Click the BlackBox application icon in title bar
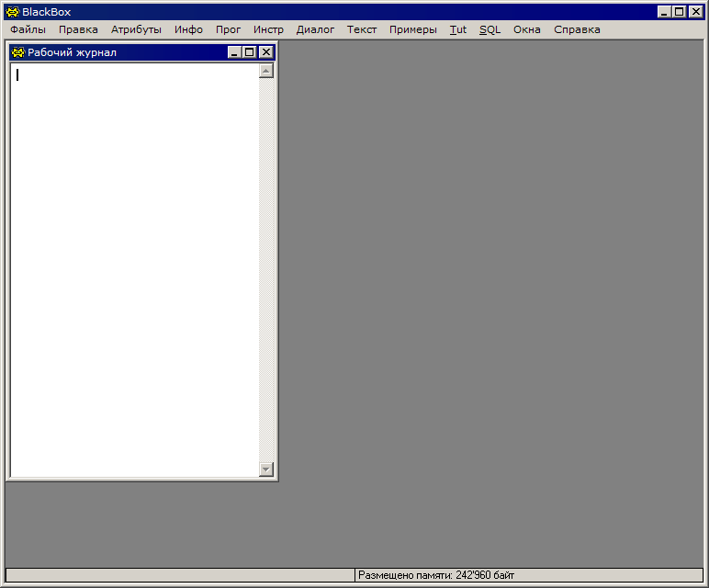 point(13,12)
